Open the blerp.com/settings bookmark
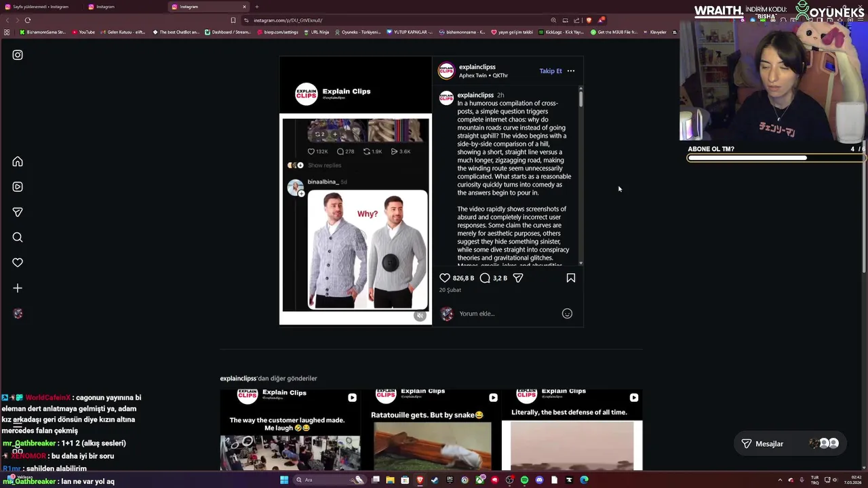Screen dimensions: 868x488 [x=277, y=32]
